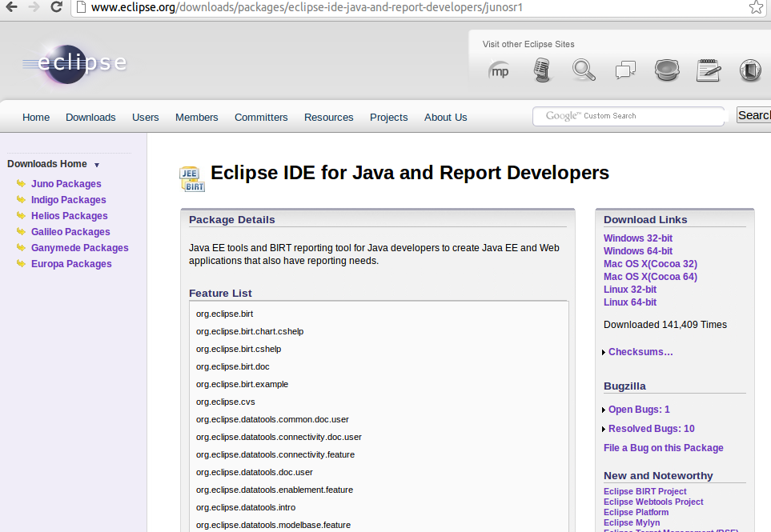Click the Eclipse logo in header

(x=74, y=63)
